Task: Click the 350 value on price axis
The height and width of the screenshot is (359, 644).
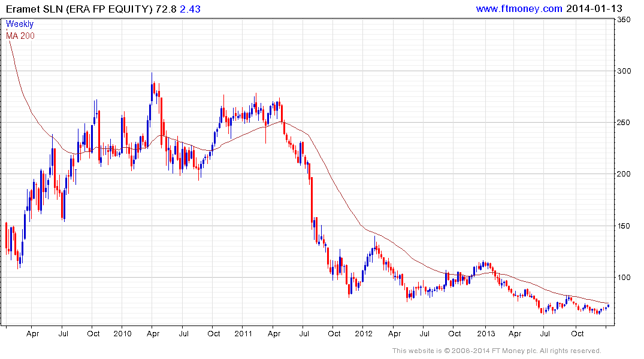Action: click(624, 20)
